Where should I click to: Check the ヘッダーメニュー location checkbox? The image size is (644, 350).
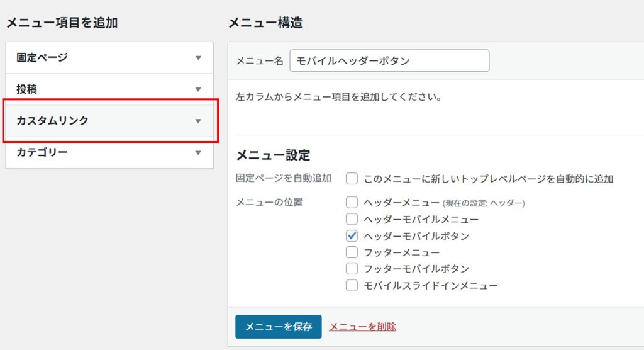pos(352,203)
